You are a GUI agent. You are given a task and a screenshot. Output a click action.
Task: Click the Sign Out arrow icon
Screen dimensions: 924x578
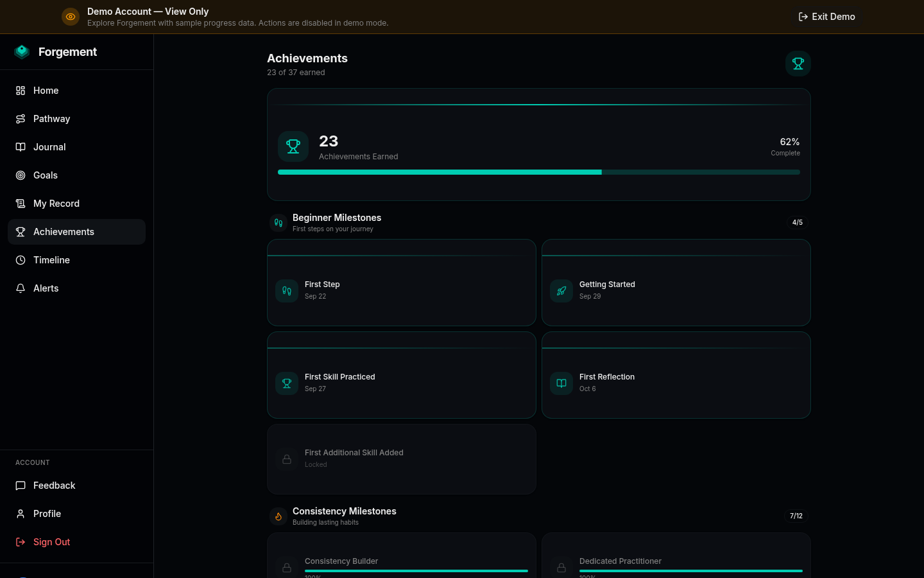[21, 542]
